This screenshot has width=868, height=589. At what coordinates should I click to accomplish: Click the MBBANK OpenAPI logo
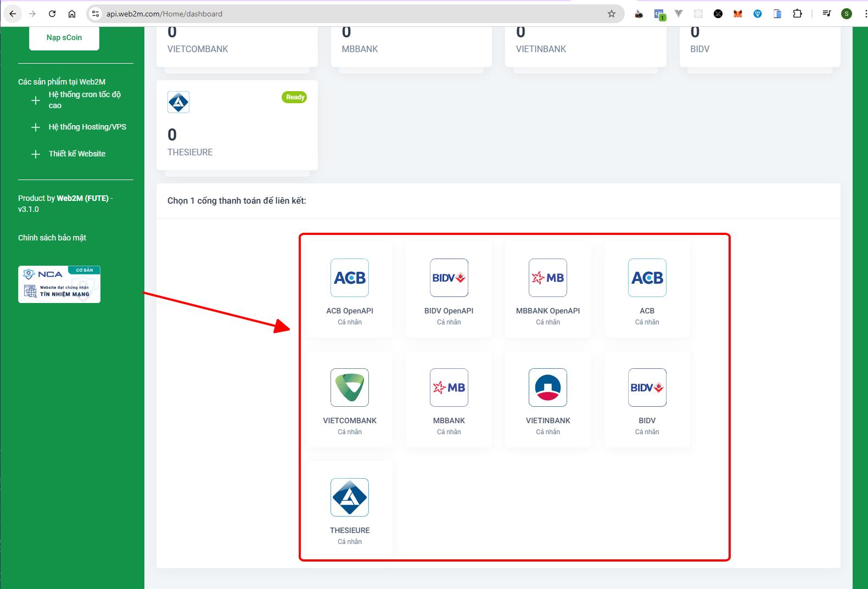[x=548, y=278]
